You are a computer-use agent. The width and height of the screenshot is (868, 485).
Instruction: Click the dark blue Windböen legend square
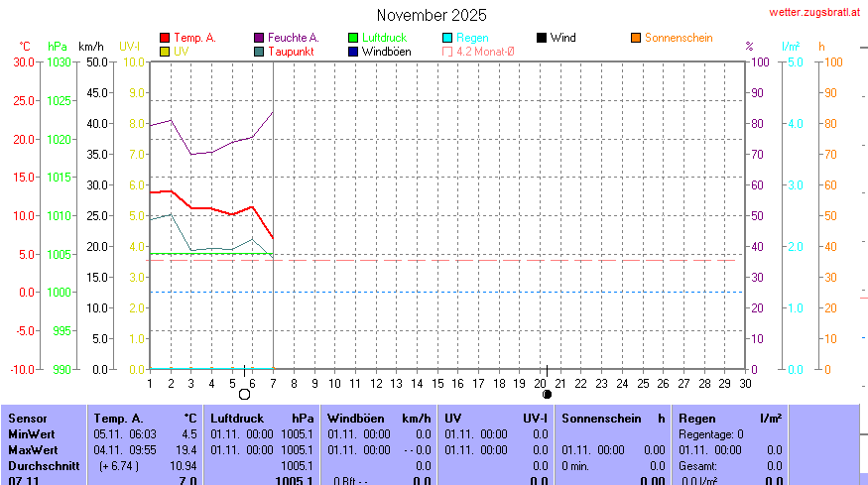(353, 51)
